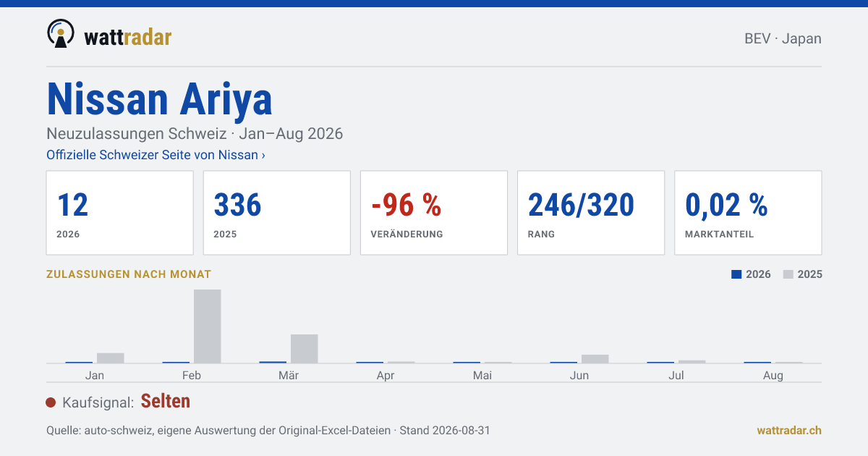Click the 246/320 Rang card
Screen dimensions: 868x456
[x=591, y=213]
